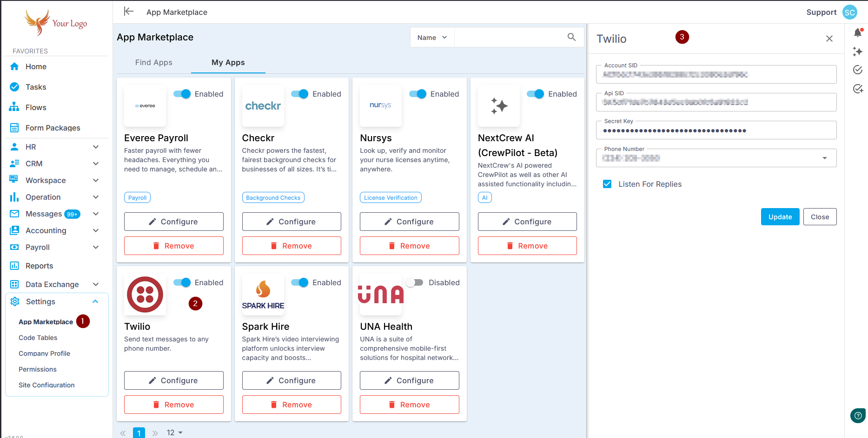Viewport: 868px width, 438px height.
Task: Click the Twilio app logo
Action: coord(145,294)
